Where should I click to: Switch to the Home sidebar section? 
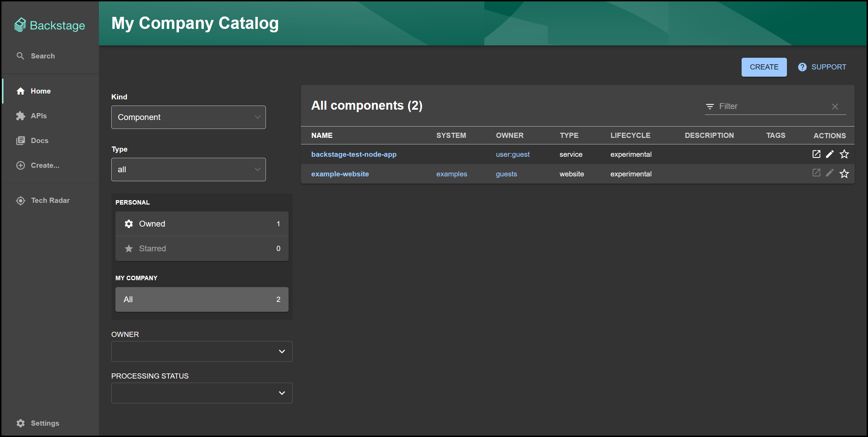(x=41, y=91)
